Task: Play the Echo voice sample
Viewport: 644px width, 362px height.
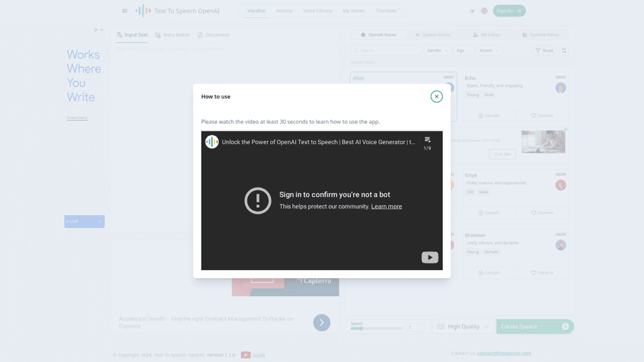Action: click(489, 115)
